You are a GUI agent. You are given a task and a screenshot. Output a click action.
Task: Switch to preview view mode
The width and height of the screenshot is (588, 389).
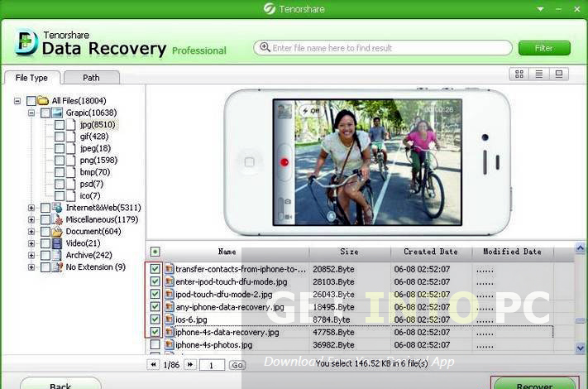pyautogui.click(x=559, y=74)
